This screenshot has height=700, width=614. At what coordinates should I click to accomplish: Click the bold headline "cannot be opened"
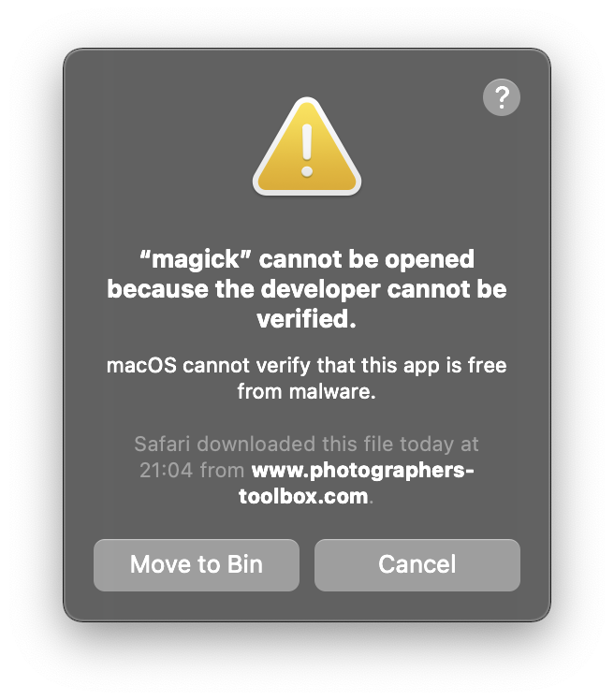[367, 259]
